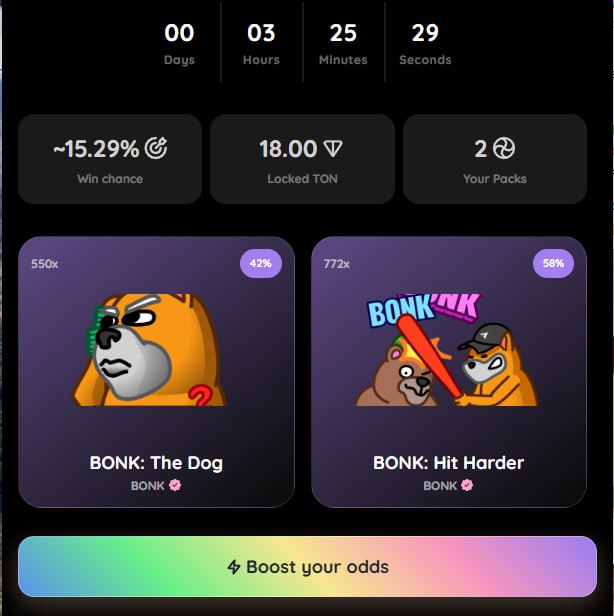Click the 58% probability badge
The height and width of the screenshot is (616, 614).
(553, 263)
